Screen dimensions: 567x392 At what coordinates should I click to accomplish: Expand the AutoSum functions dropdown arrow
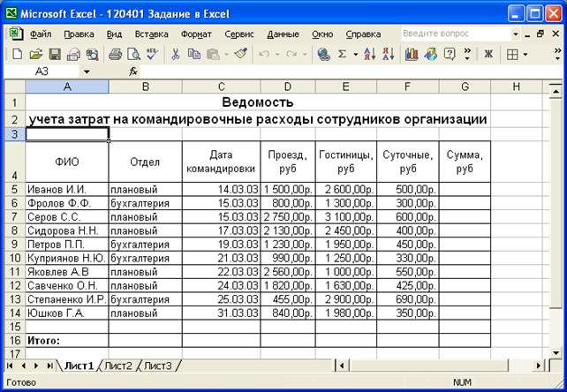(x=355, y=55)
